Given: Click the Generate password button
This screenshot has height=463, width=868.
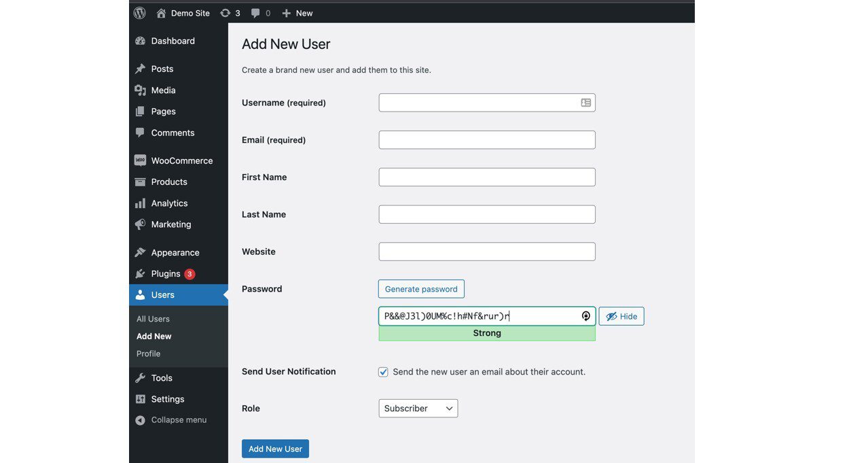Looking at the screenshot, I should tap(421, 289).
